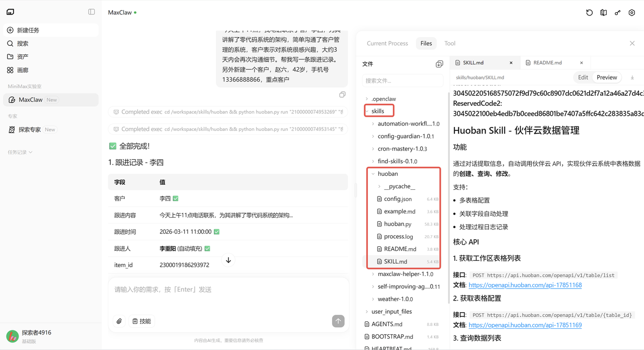Viewport: 644px width, 350px height.
Task: Expand the .openclaw folder
Action: [367, 99]
